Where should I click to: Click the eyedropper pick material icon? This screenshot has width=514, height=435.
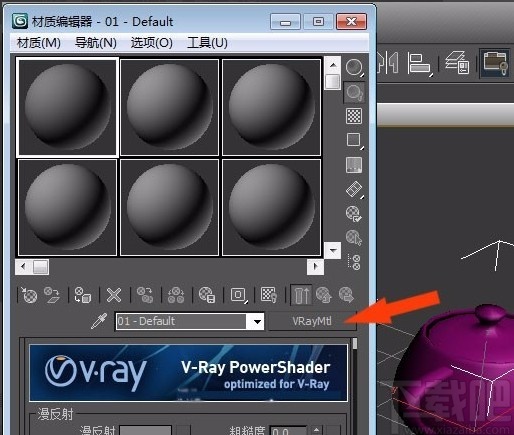(99, 321)
